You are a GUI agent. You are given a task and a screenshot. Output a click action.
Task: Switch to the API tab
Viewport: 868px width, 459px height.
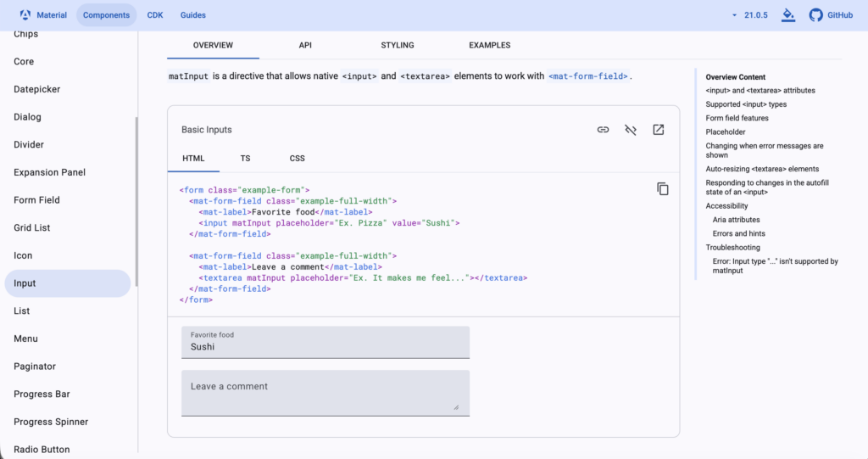(x=305, y=45)
